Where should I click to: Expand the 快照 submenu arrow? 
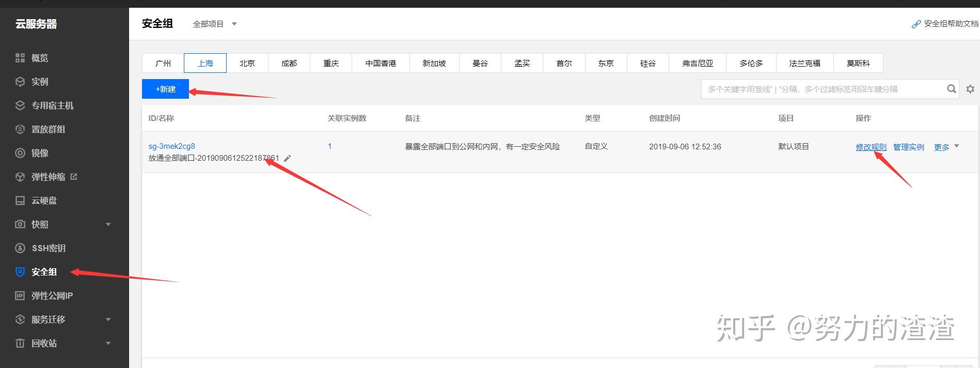(x=108, y=224)
